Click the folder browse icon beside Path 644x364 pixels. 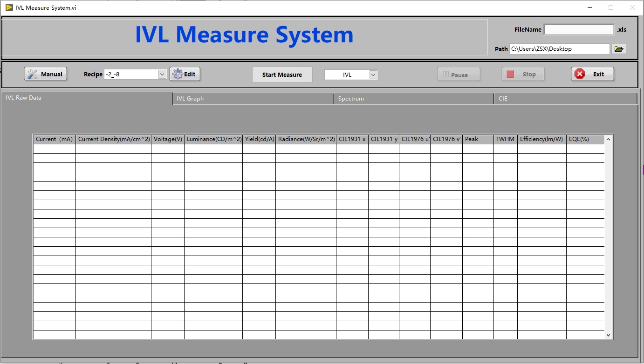coord(619,49)
